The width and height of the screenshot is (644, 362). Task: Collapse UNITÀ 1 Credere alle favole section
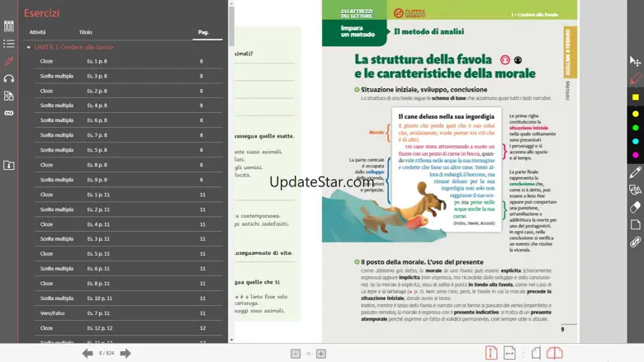[x=28, y=48]
